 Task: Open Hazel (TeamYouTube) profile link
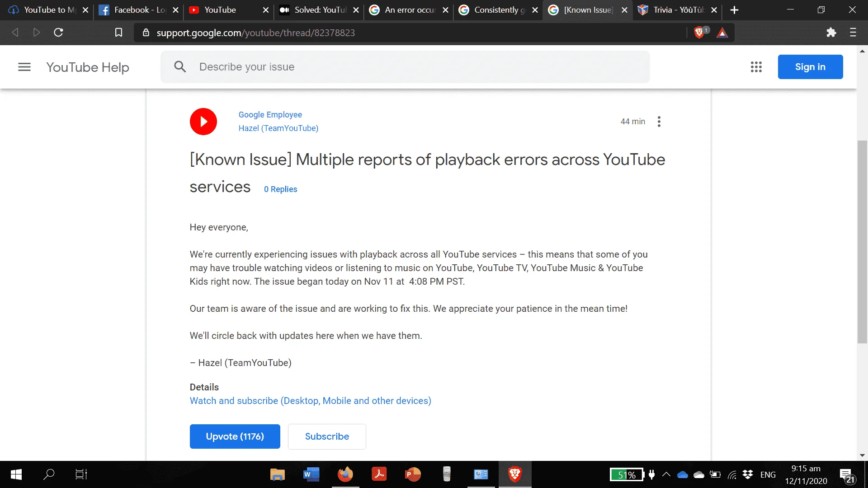278,128
